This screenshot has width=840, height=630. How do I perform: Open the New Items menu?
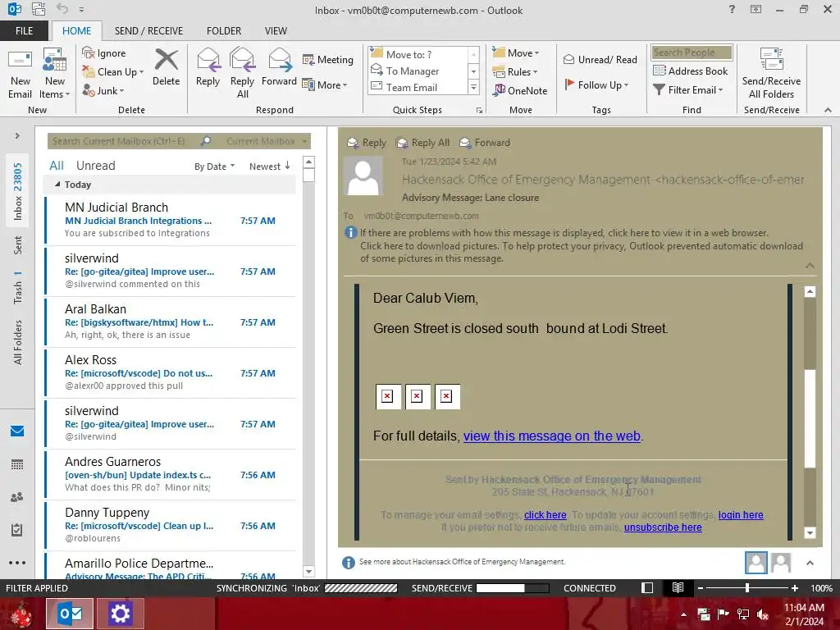(55, 73)
